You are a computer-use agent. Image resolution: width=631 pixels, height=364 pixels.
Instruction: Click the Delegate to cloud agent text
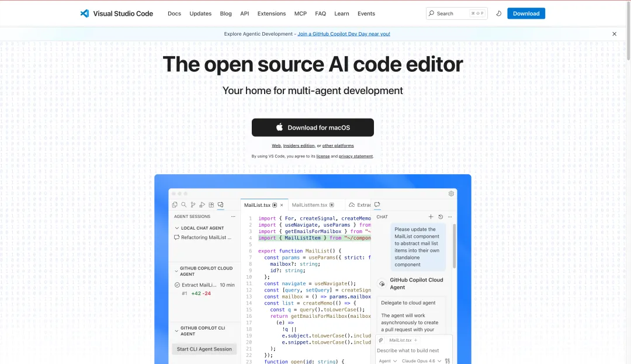[x=408, y=303]
